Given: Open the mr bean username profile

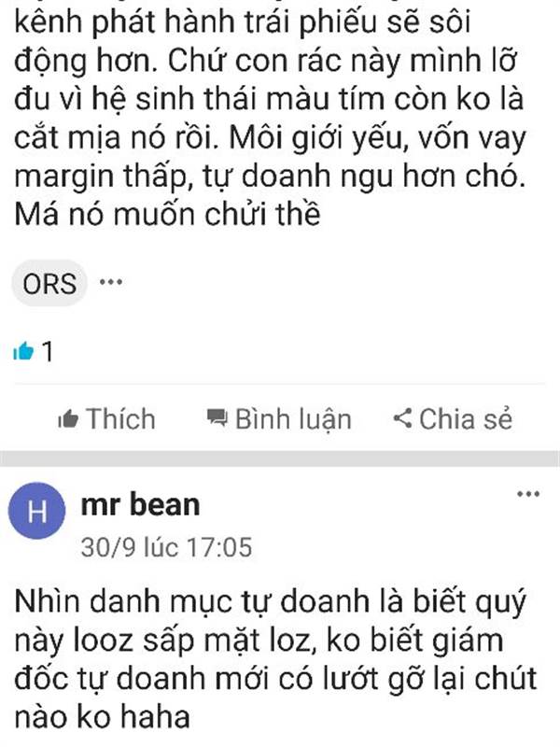Looking at the screenshot, I should coord(140,504).
